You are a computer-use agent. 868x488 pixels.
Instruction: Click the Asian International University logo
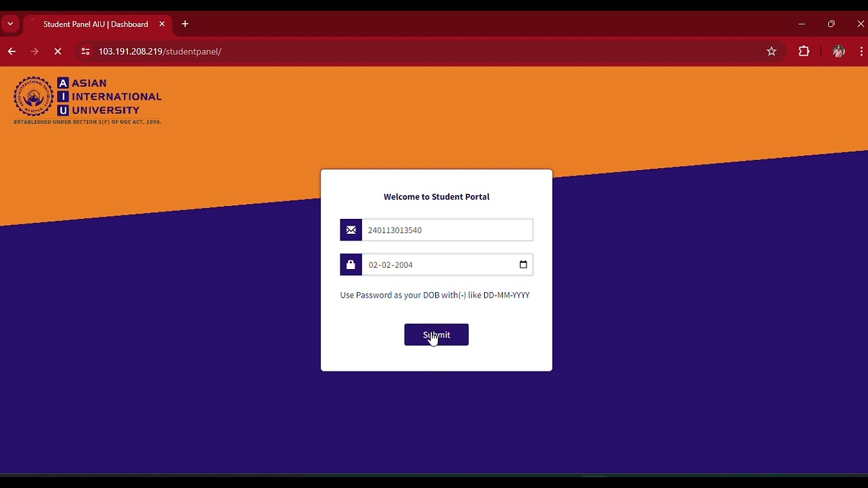[88, 100]
